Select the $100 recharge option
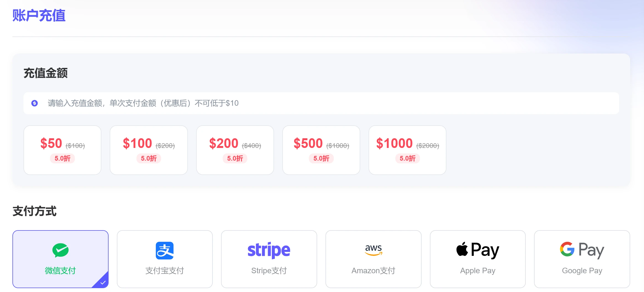644x292 pixels. (x=149, y=150)
